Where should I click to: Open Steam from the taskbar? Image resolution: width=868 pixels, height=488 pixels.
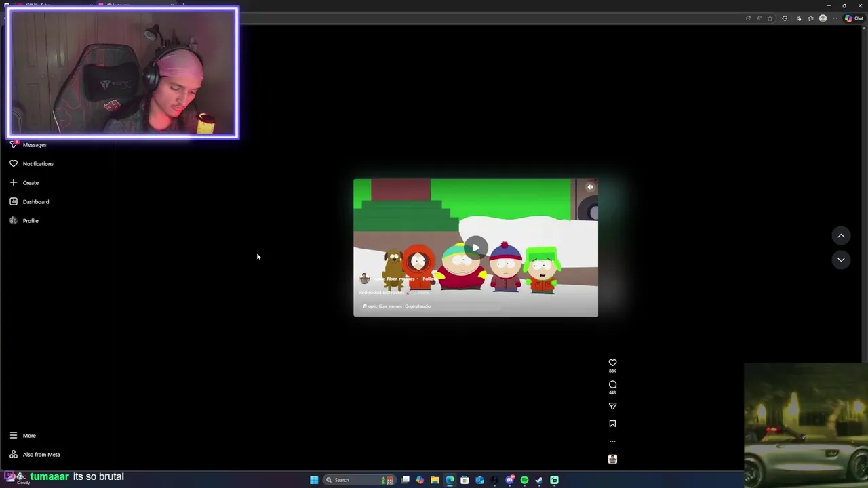pos(539,480)
